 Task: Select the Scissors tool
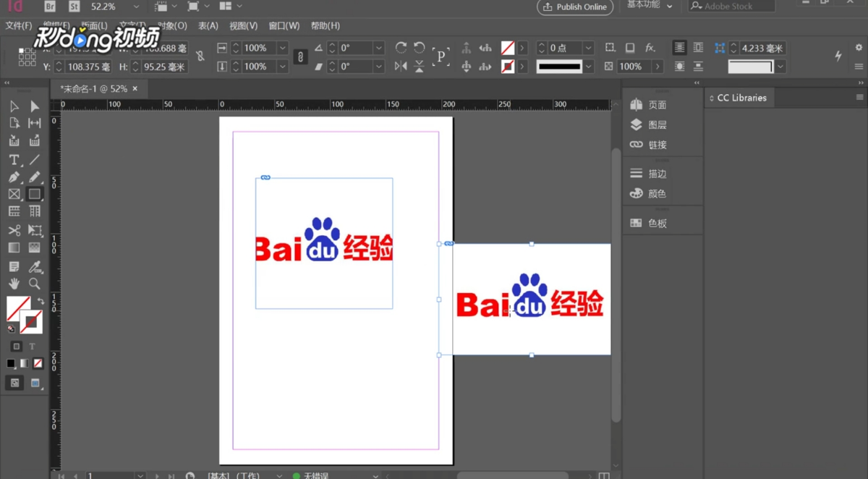click(14, 230)
